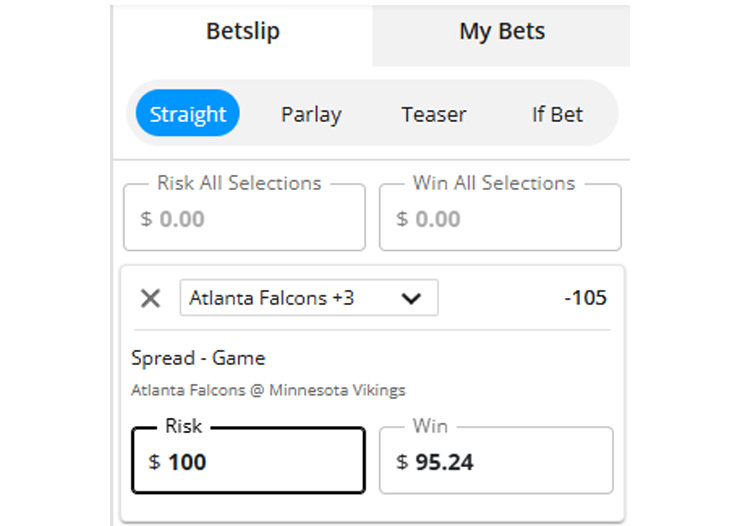This screenshot has width=740, height=526.
Task: Click the Risk All Selections dollar sign
Action: coord(146,219)
